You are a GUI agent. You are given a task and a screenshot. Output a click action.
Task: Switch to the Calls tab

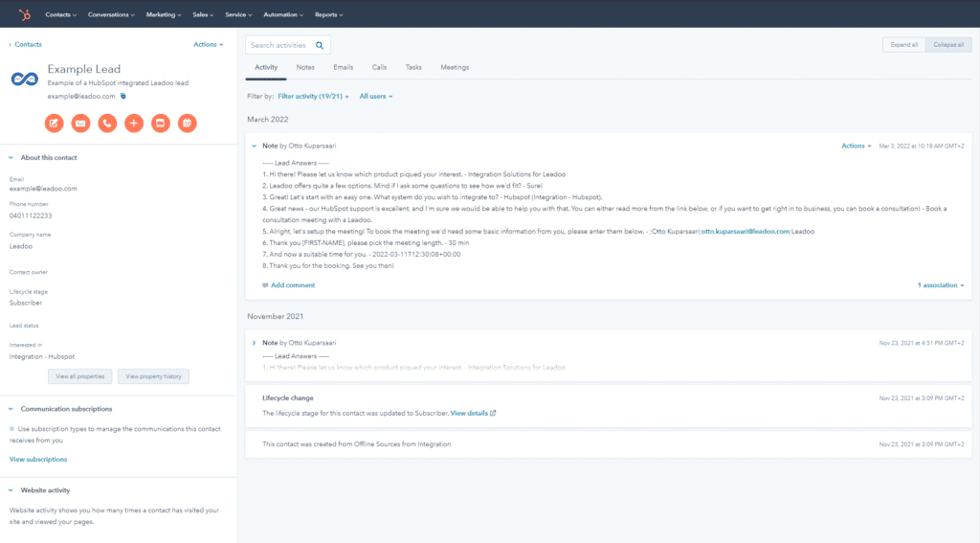point(379,68)
